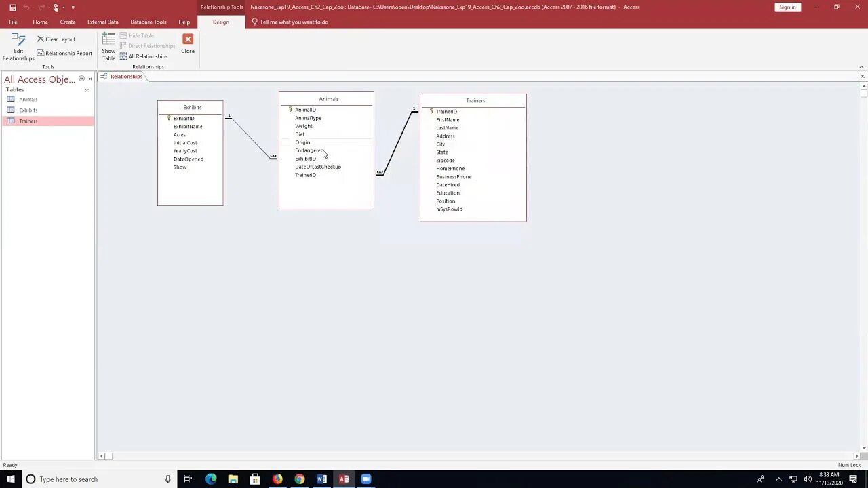Screen dimensions: 868x488
Task: Select the Relationships document tab
Action: (126, 76)
